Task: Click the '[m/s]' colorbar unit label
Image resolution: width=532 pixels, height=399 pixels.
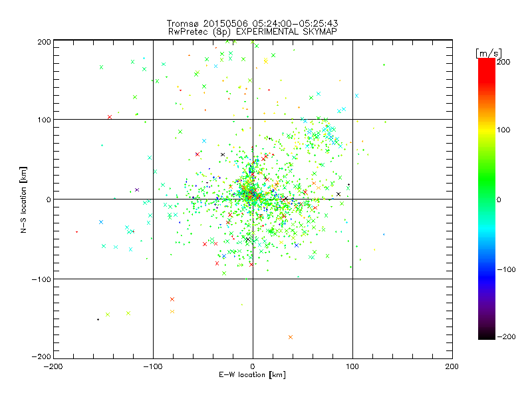Action: click(x=489, y=53)
